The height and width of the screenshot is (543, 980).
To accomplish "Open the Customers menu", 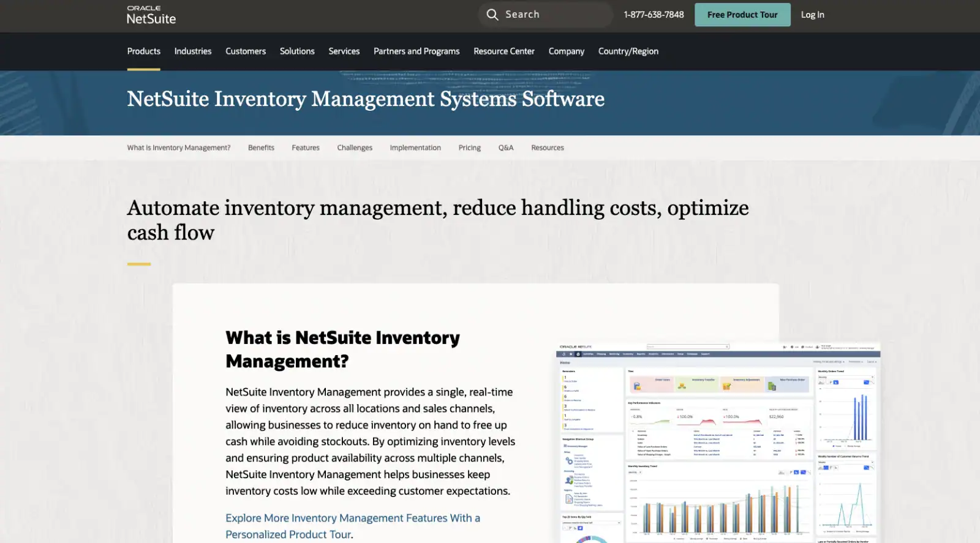I will point(246,51).
